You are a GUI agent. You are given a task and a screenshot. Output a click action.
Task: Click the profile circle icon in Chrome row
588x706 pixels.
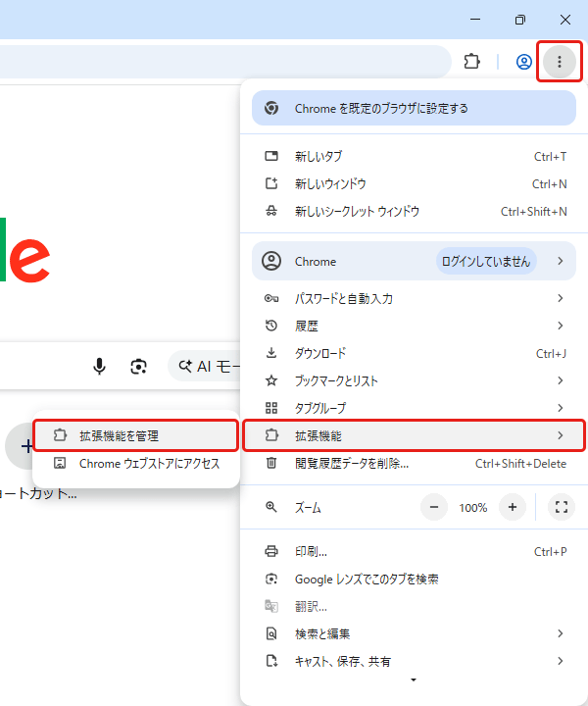pos(271,261)
